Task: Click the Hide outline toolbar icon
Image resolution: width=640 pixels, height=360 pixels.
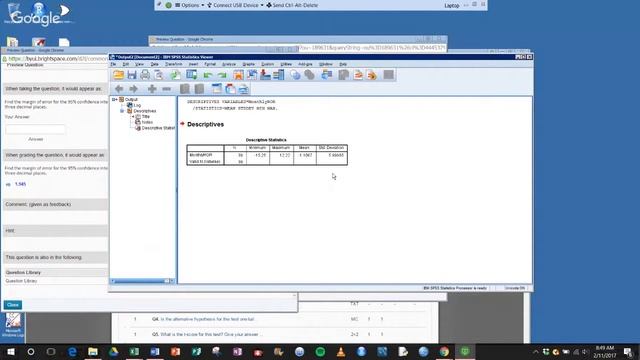Action: (x=199, y=89)
